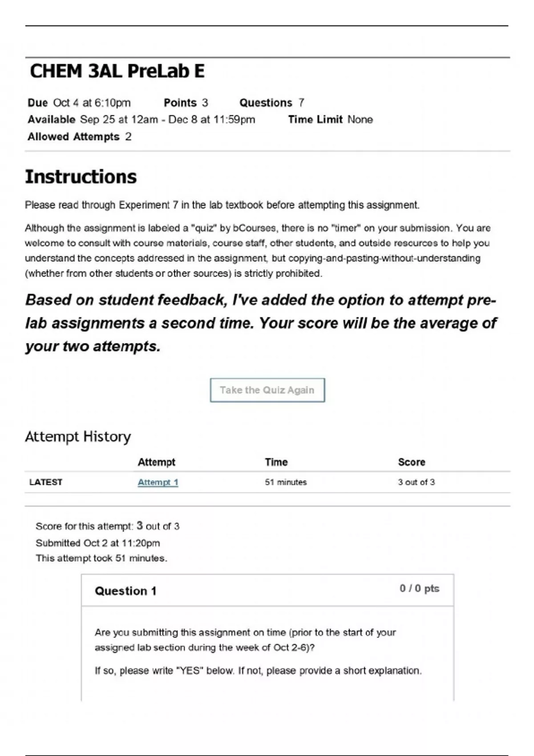Select the 51 minutes attempt duration
The image size is (534, 756).
(x=286, y=482)
